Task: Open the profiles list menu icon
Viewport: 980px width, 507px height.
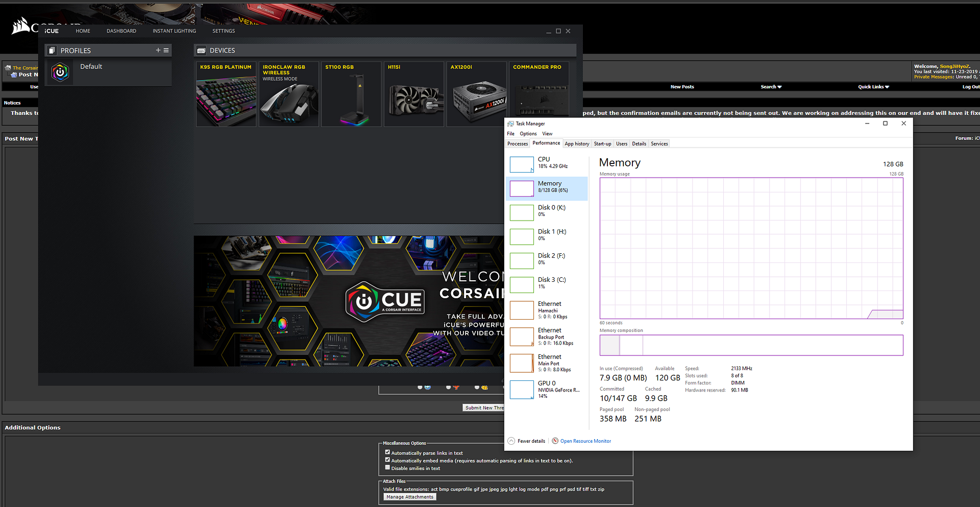Action: [x=166, y=50]
